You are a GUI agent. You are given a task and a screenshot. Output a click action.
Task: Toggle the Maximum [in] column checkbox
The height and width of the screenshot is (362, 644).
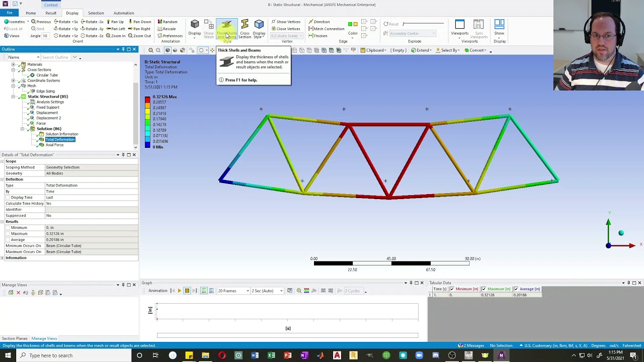coord(484,289)
